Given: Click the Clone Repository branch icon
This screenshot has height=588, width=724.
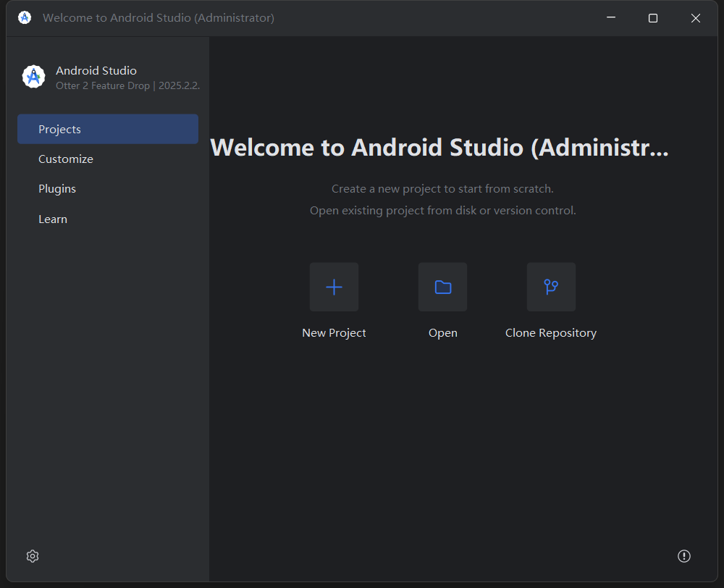Looking at the screenshot, I should 551,287.
